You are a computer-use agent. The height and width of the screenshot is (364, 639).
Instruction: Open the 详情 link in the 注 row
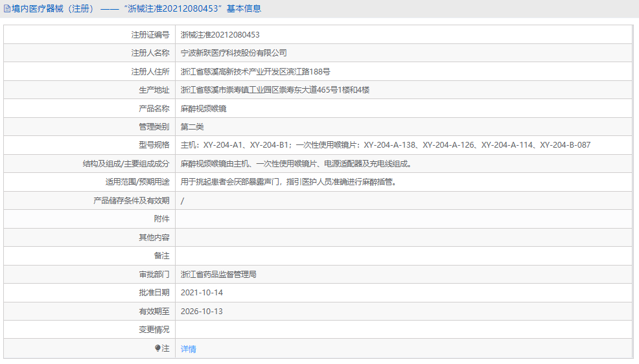(x=189, y=349)
